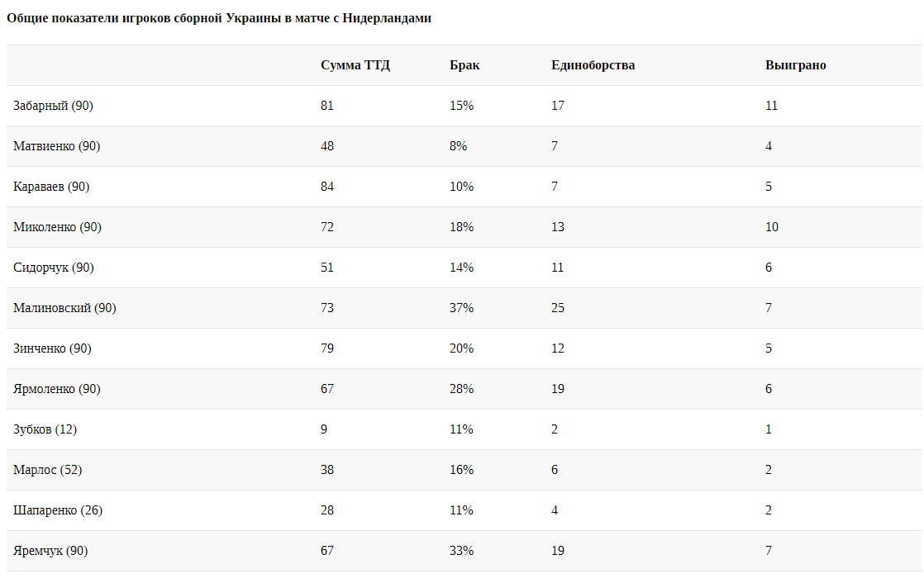Select the Матвиенко (90) row name
Viewport: 924px width, 583px height.
[57, 146]
